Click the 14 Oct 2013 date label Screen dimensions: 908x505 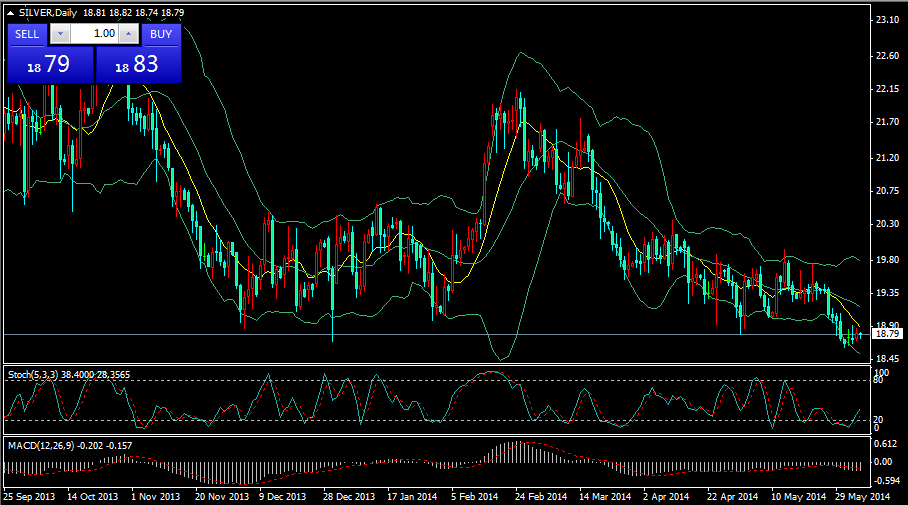tap(92, 496)
